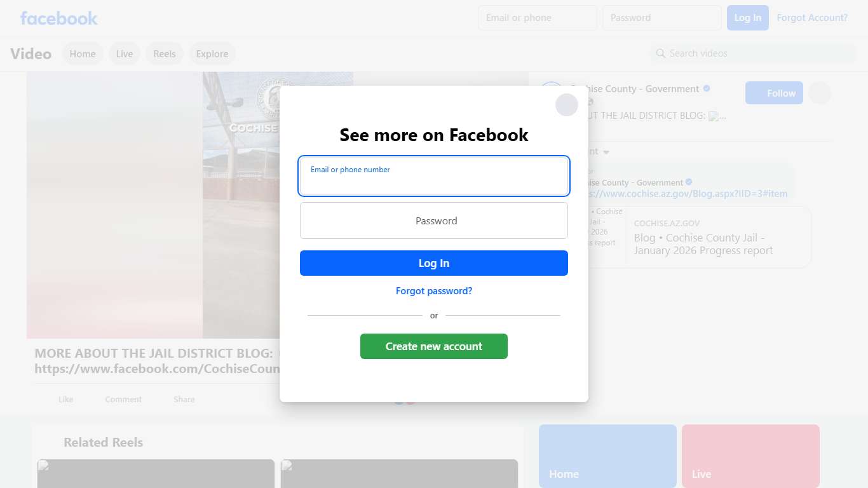Click the blue Log In button in dialog
Viewport: 868px width, 488px height.
(x=434, y=263)
